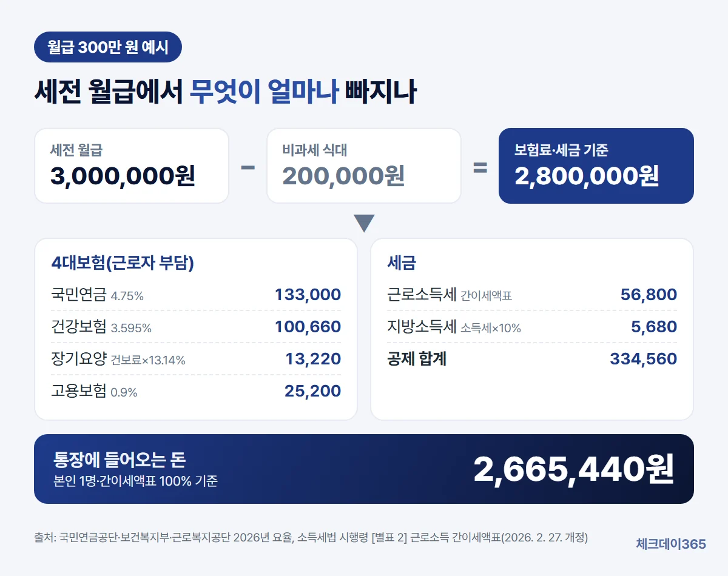Click the source footnote starting '출처:'
The height and width of the screenshot is (576, 728).
311,538
